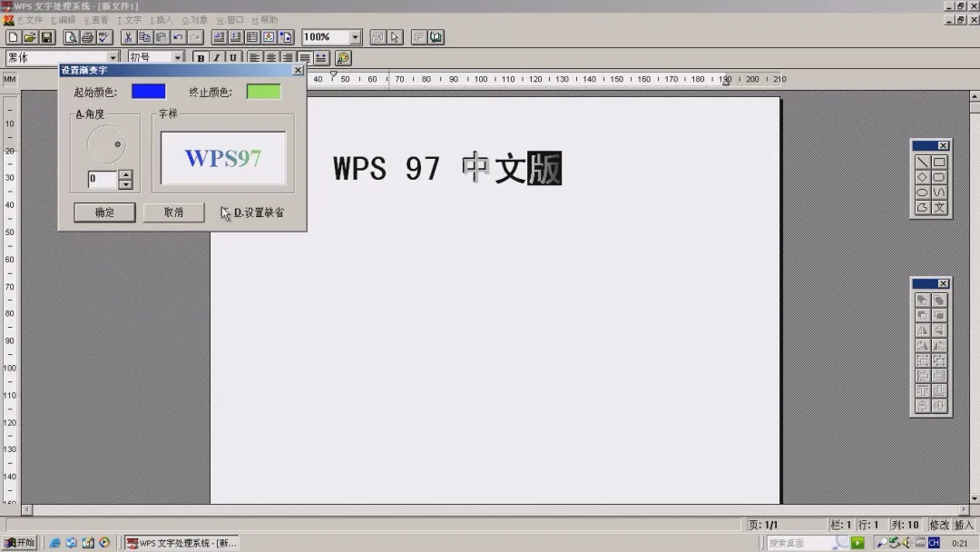980x552 pixels.
Task: Open the help book icon
Action: (436, 37)
